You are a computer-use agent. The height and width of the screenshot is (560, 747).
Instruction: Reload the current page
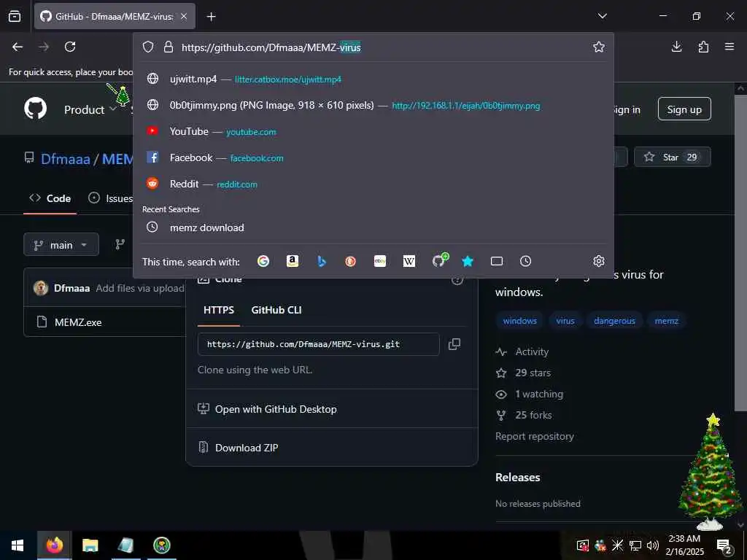[70, 47]
